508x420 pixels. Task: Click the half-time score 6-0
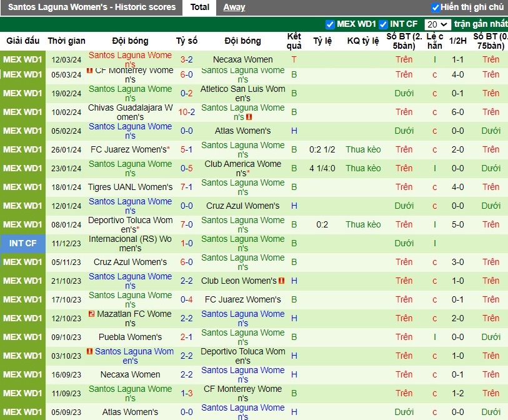click(457, 112)
